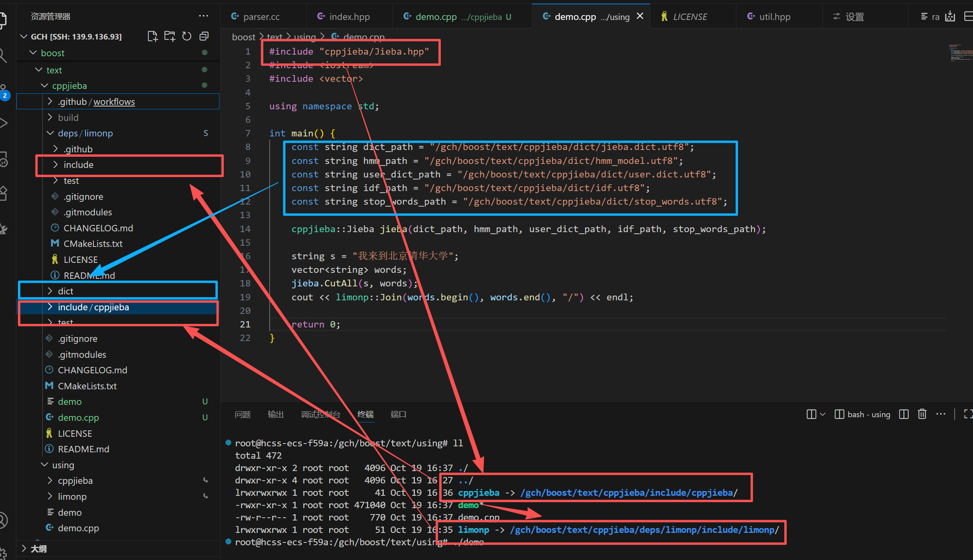Split the terminal panel
Screen dimensions: 973x560
[x=904, y=414]
